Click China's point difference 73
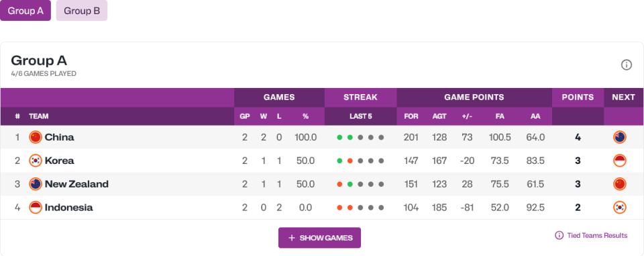Viewport: 644px width, 256px height. (467, 137)
